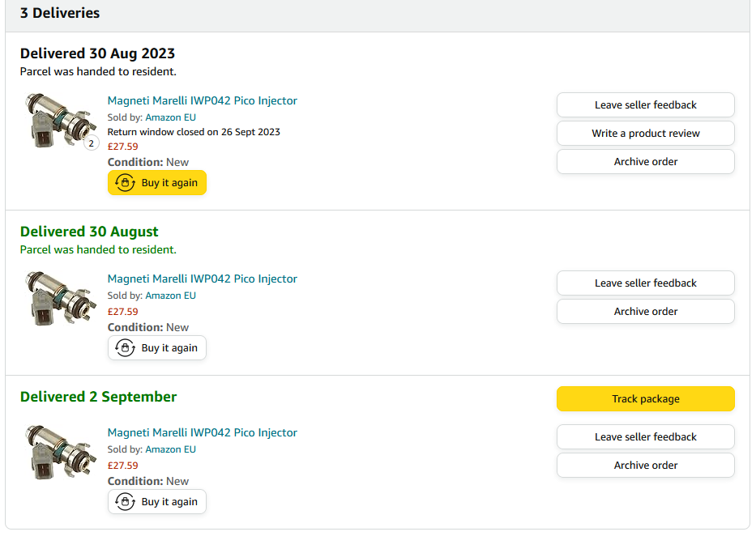Archive the order delivered 30 Aug 2023
The image size is (756, 536).
[x=645, y=162]
